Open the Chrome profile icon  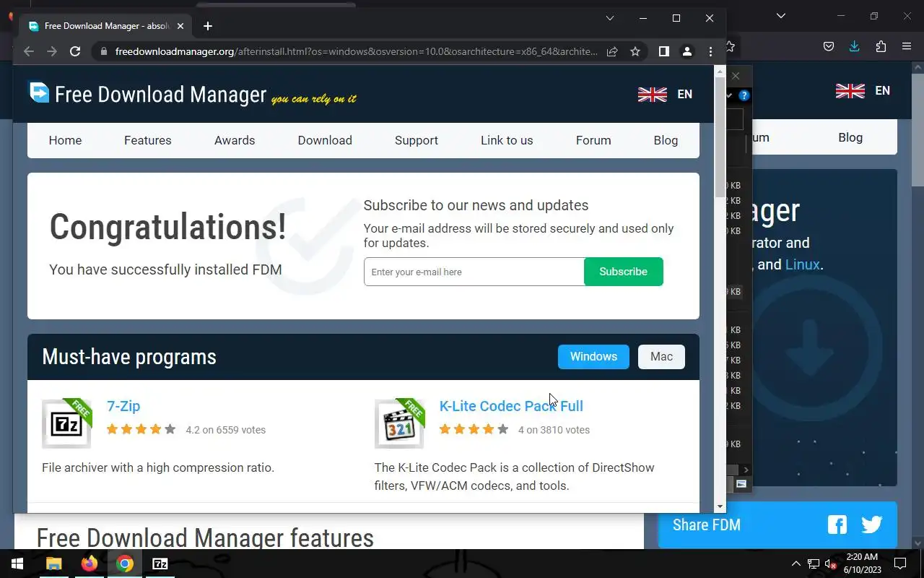click(687, 51)
